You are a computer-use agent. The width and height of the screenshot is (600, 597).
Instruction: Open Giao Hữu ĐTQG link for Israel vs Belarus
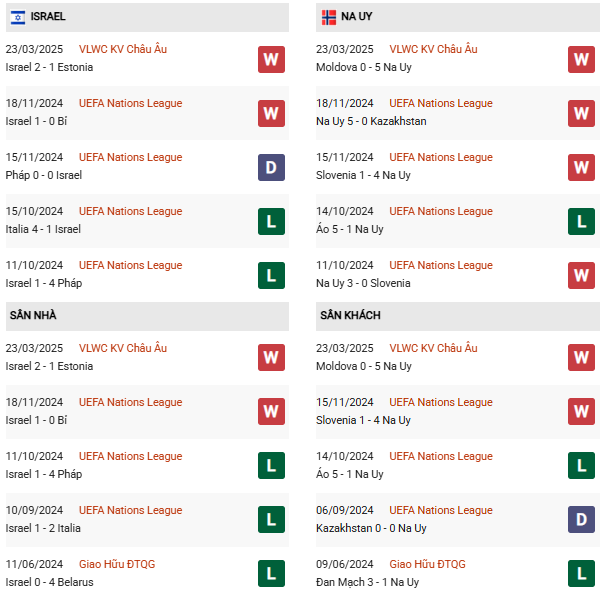[x=117, y=564]
